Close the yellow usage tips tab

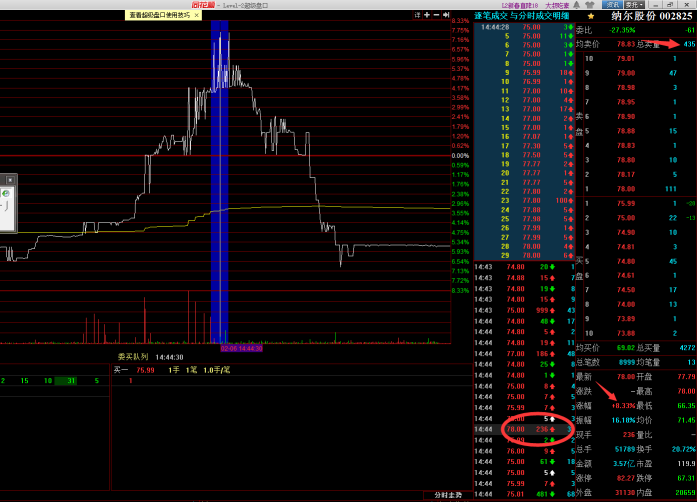(x=196, y=15)
